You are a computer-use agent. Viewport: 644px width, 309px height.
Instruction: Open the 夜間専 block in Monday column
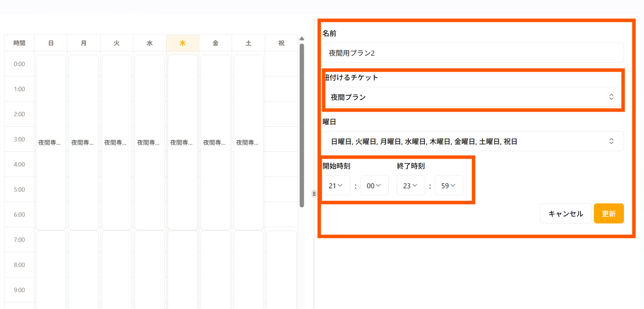coord(84,142)
